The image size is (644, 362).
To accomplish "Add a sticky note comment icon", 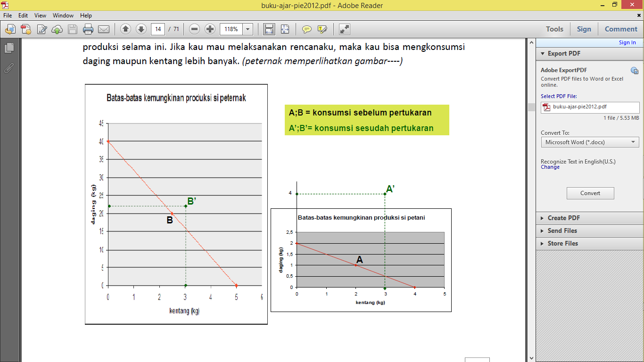I will click(307, 29).
